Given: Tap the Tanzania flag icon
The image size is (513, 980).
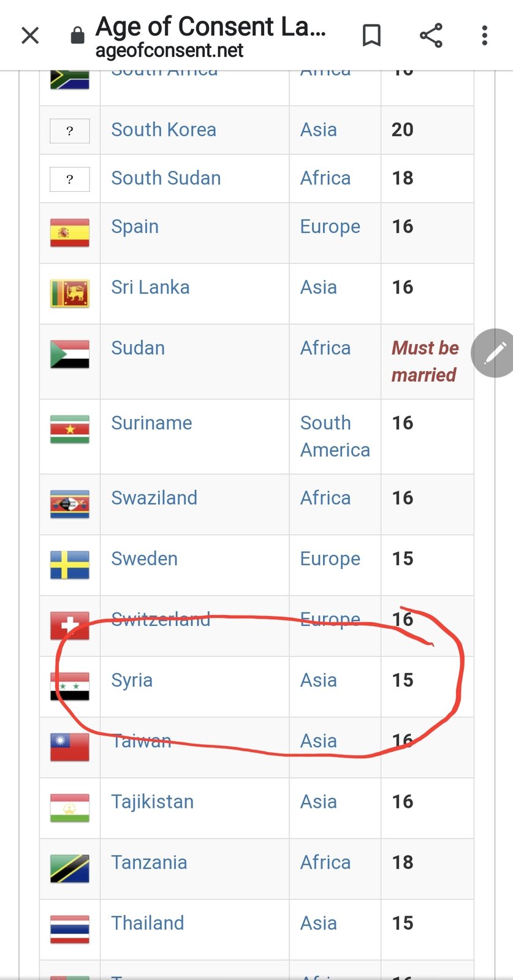Looking at the screenshot, I should pos(70,869).
